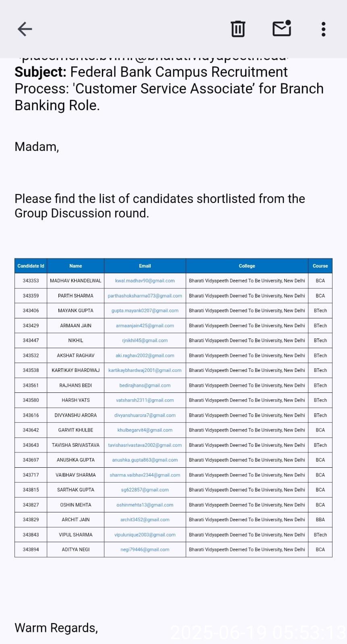Open negi79446@gmail.com email link
347x644 pixels.
[x=145, y=549]
